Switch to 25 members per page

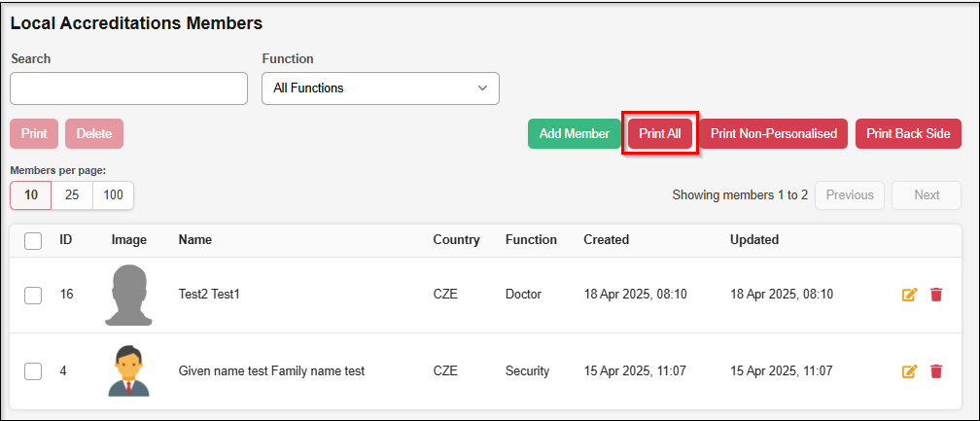(x=72, y=195)
